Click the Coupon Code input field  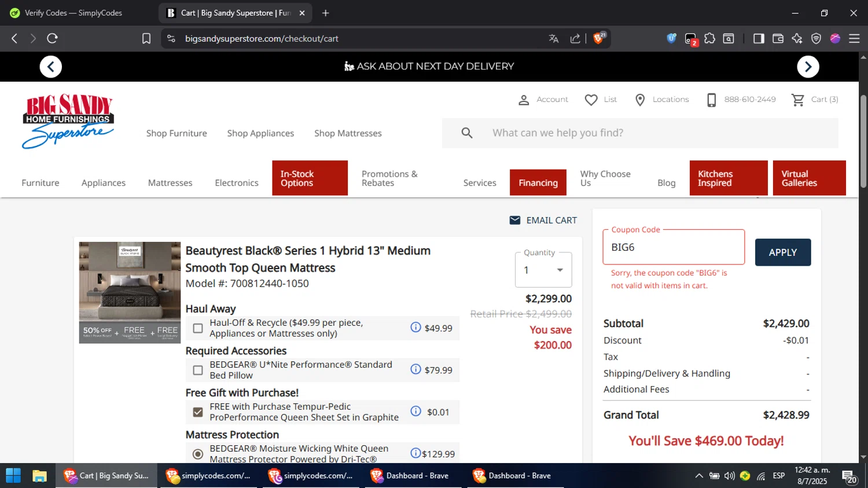pyautogui.click(x=674, y=247)
